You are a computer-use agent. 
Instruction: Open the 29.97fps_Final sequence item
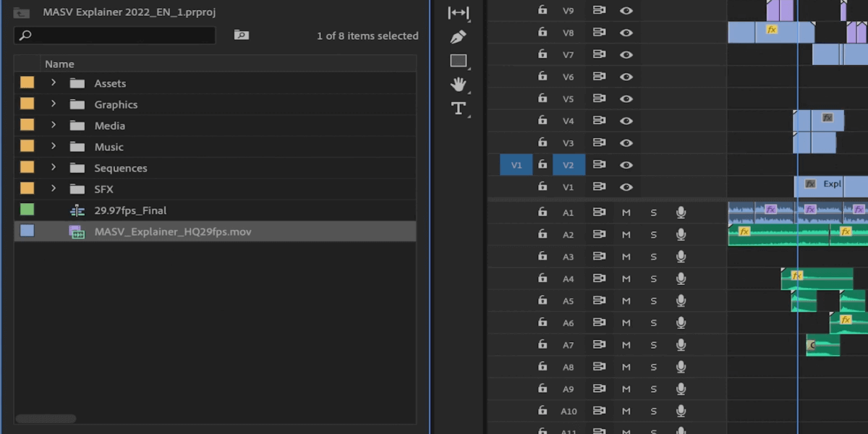[130, 210]
